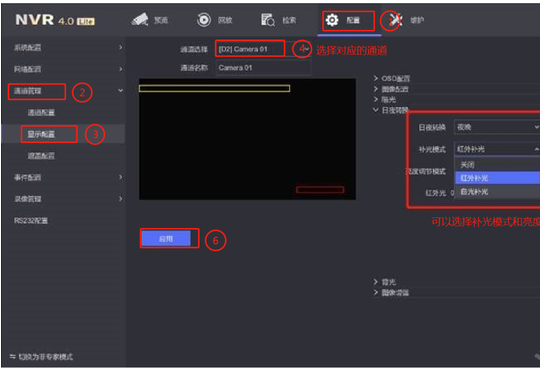Open the playback icon in top bar
540x368 pixels.
point(204,20)
